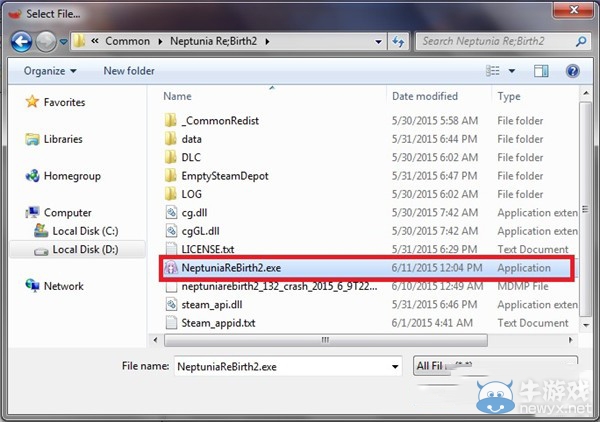Image resolution: width=600 pixels, height=422 pixels.
Task: Click the Change your view icon
Action: 492,71
